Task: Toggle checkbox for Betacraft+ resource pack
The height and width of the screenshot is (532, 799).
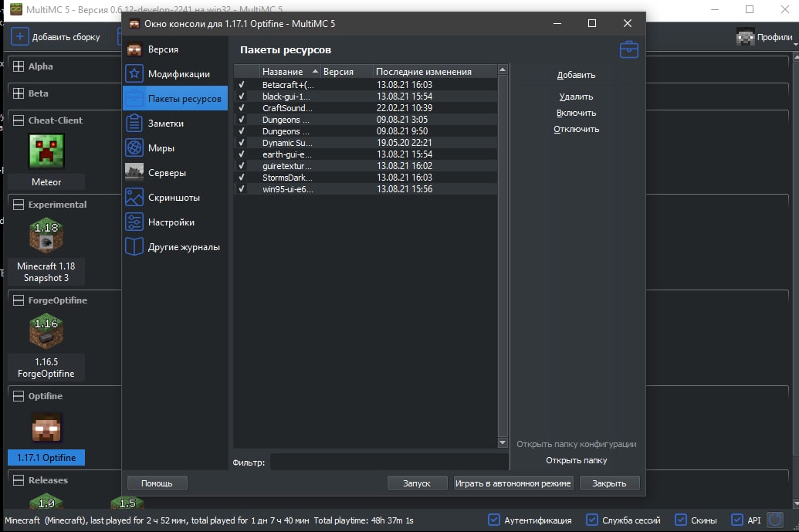Action: [x=242, y=85]
